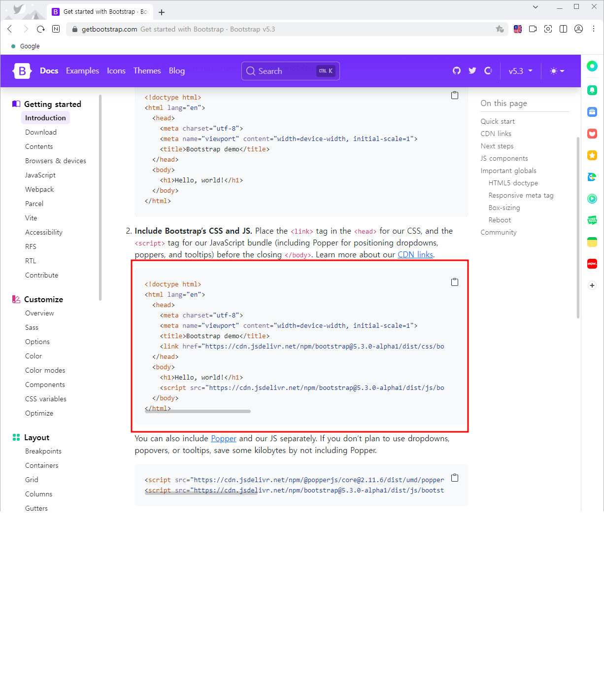The height and width of the screenshot is (700, 604).
Task: Copy the first HTML code snippet with clipboard icon
Action: click(455, 95)
